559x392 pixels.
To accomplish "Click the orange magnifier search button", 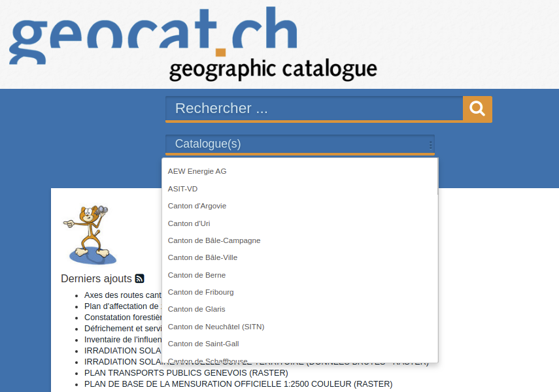I will point(477,109).
